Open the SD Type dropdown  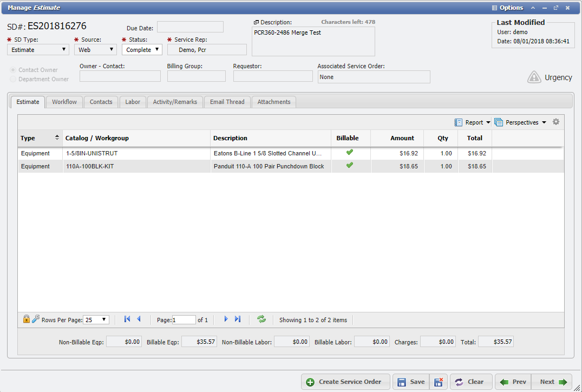pos(38,50)
